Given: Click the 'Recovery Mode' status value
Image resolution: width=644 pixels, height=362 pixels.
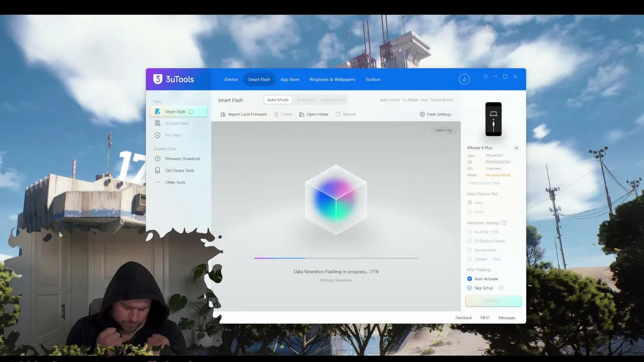Looking at the screenshot, I should (498, 175).
